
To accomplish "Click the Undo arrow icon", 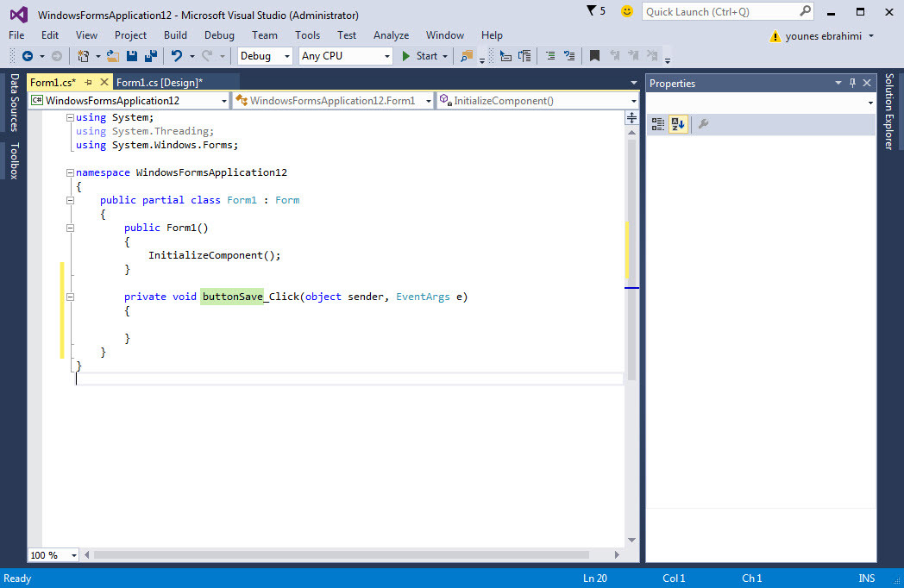I will tap(177, 56).
